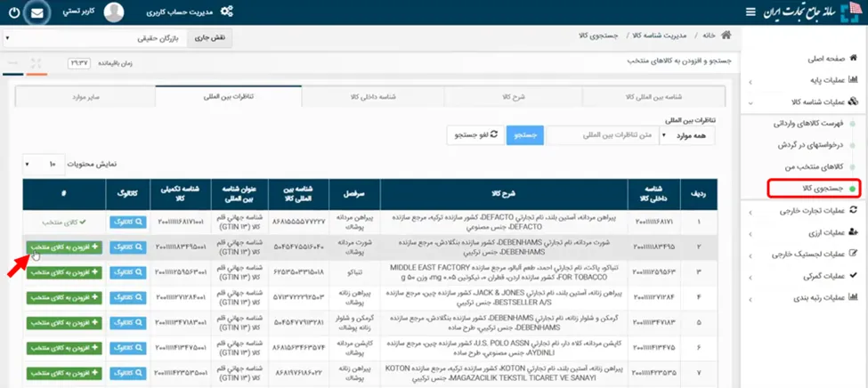
Task: Click مدیریت شناسه کالا in breadcrumb
Action: coord(660,35)
